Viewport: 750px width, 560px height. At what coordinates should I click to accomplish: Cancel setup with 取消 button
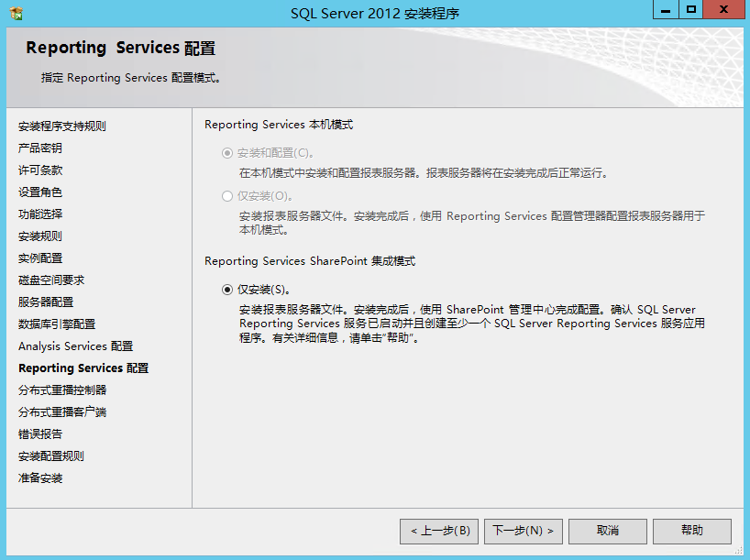(608, 531)
